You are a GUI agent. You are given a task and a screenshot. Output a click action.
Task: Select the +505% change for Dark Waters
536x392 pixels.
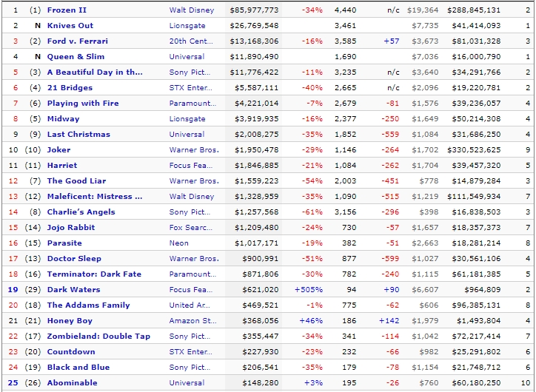[x=309, y=289]
